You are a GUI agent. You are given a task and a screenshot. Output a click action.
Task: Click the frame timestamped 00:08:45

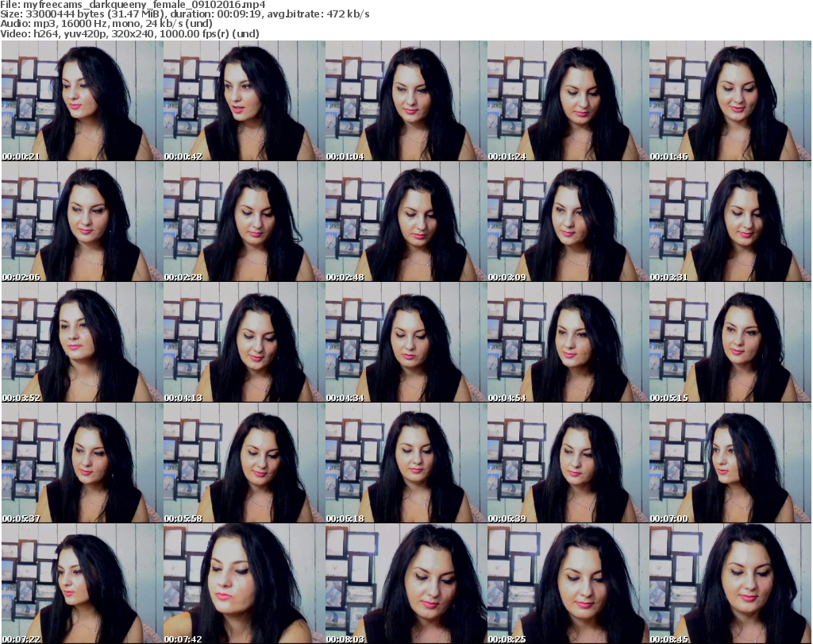[x=730, y=584]
